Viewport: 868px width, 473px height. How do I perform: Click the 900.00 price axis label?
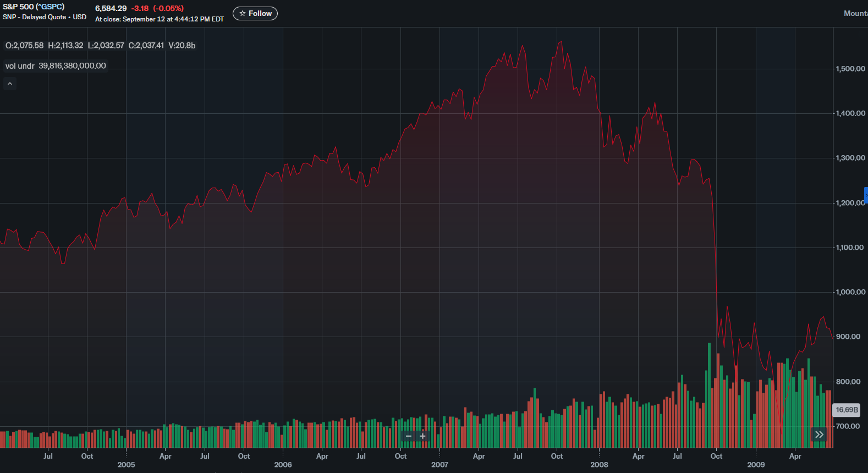tap(848, 337)
